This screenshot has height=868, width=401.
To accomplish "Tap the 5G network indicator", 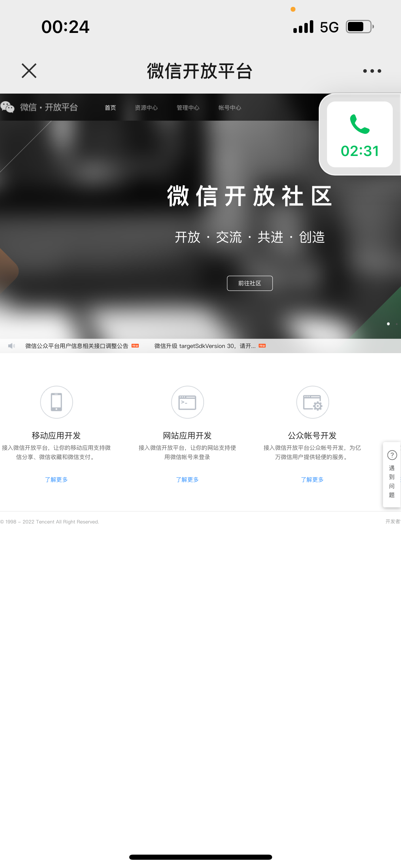I will pos(329,27).
